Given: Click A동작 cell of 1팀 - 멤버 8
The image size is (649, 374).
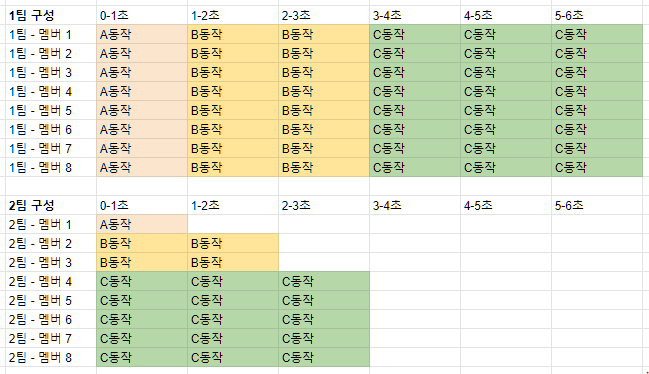Looking at the screenshot, I should tap(142, 168).
